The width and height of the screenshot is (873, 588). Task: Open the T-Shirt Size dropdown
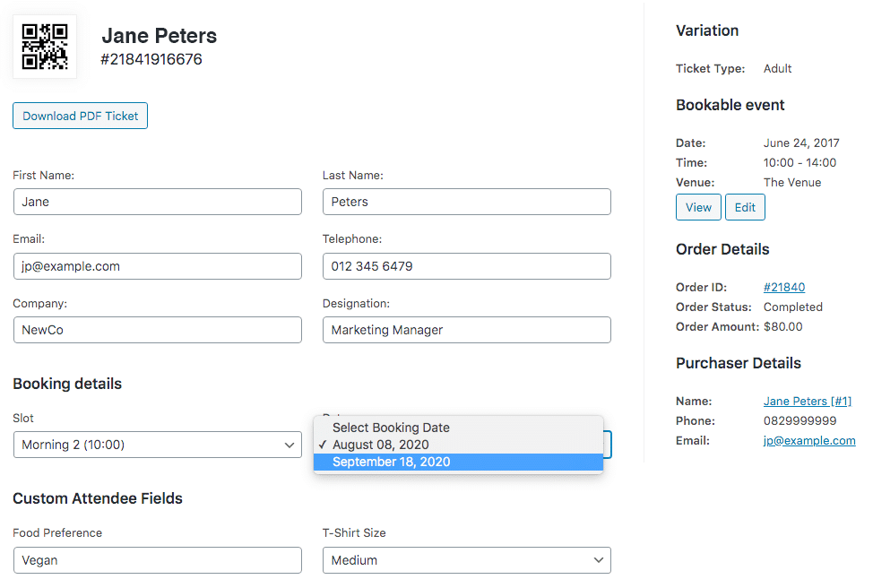(x=467, y=560)
